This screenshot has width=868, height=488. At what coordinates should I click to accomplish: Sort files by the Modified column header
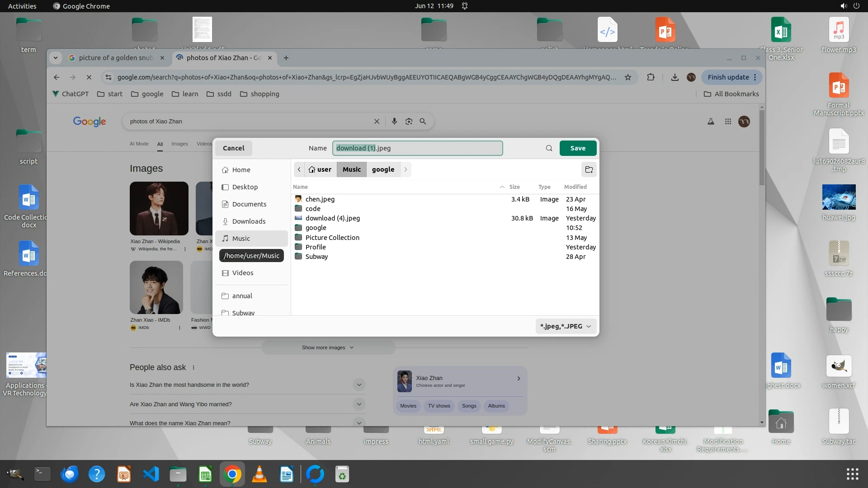pos(575,187)
